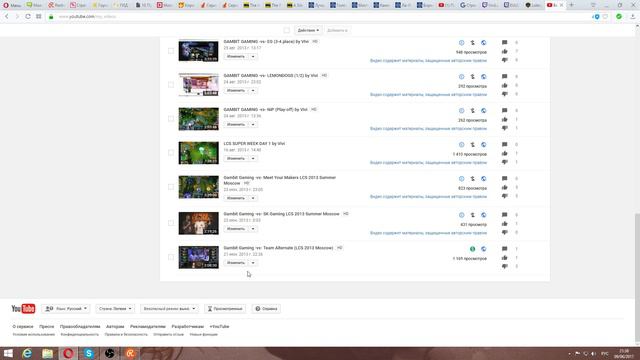Click the thumbs-down icon for LCS SUPER WEEK DAY 1

[x=504, y=162]
